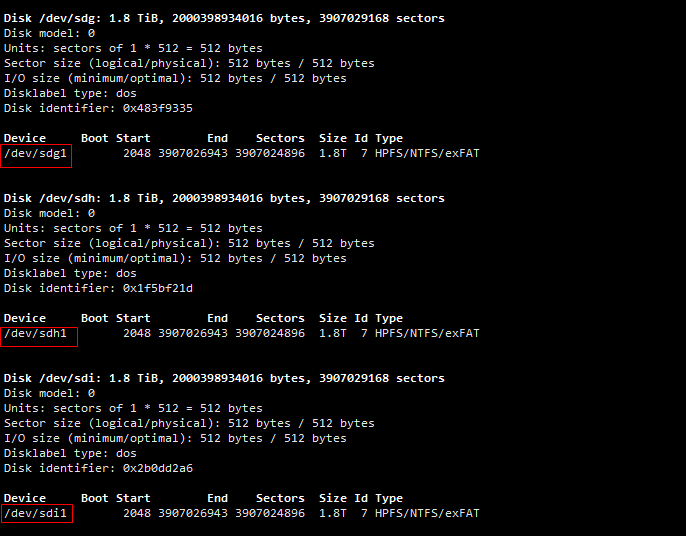
Task: Click disk identifier 0x483f9335
Action: pos(158,109)
